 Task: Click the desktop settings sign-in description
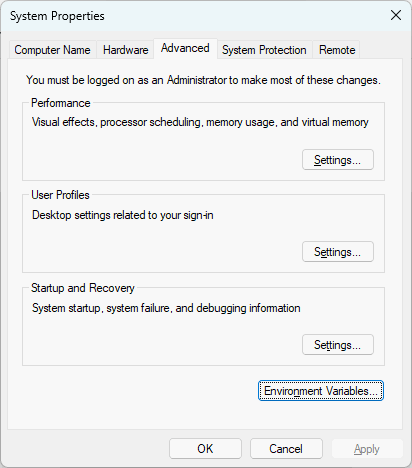(x=123, y=215)
